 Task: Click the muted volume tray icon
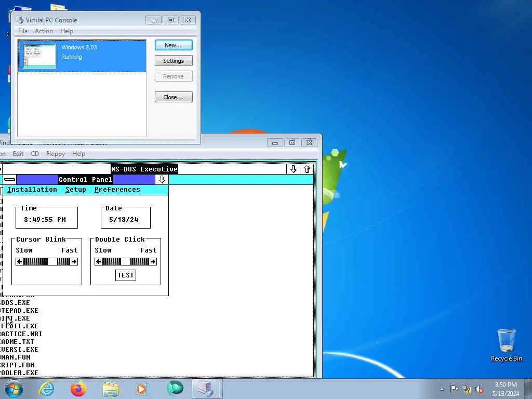[x=480, y=390]
